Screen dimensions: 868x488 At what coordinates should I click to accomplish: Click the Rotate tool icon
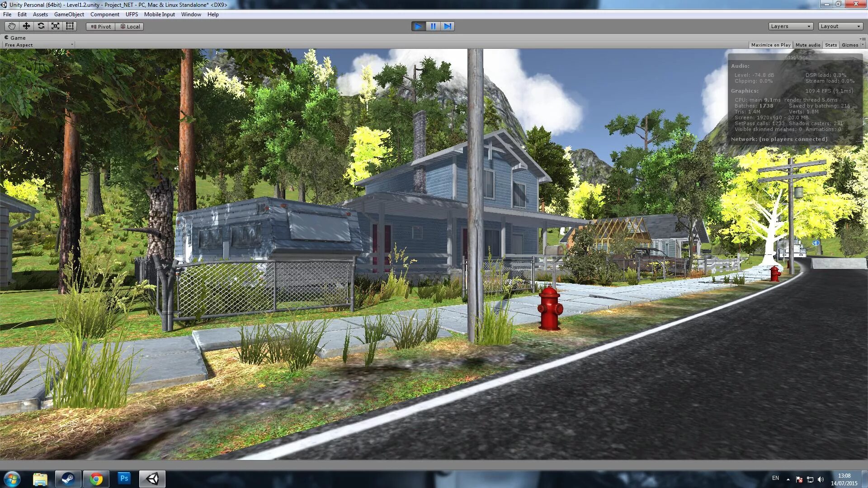click(x=41, y=26)
